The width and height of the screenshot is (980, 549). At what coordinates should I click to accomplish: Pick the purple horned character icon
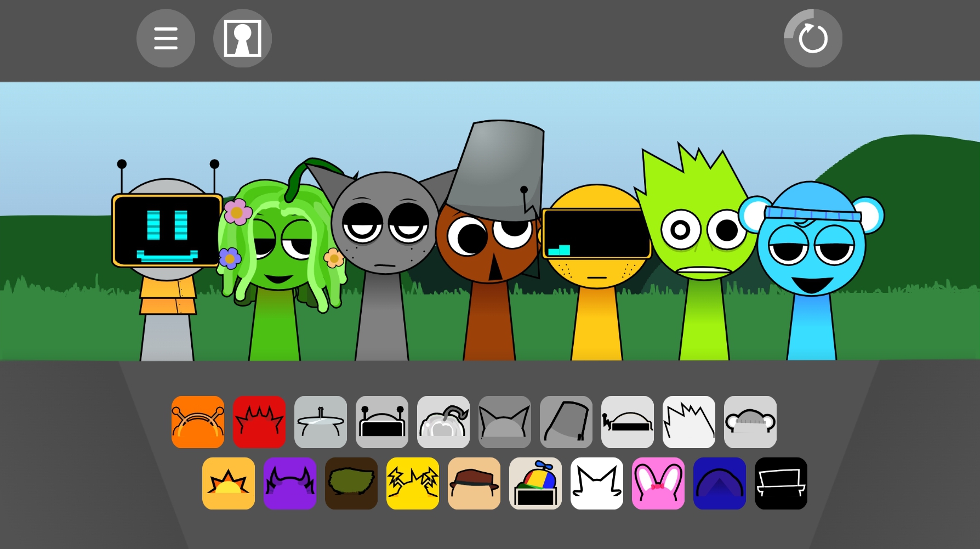point(290,483)
